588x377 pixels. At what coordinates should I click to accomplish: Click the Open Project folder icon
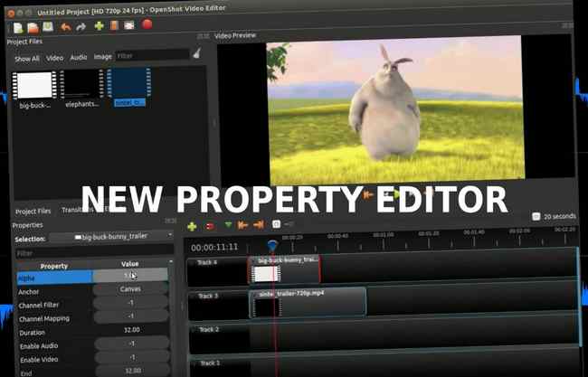tap(33, 28)
